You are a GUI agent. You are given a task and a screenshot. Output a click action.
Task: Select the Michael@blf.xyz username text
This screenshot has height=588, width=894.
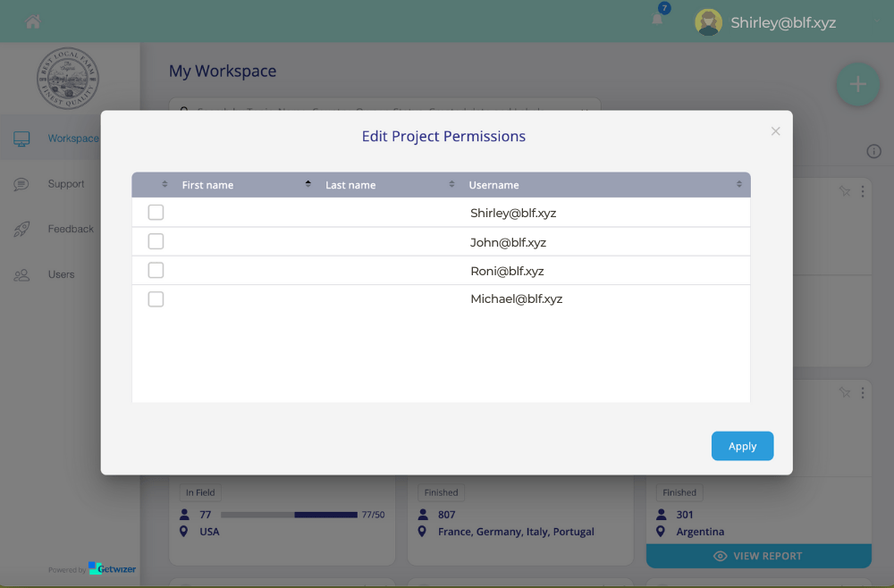coord(517,299)
